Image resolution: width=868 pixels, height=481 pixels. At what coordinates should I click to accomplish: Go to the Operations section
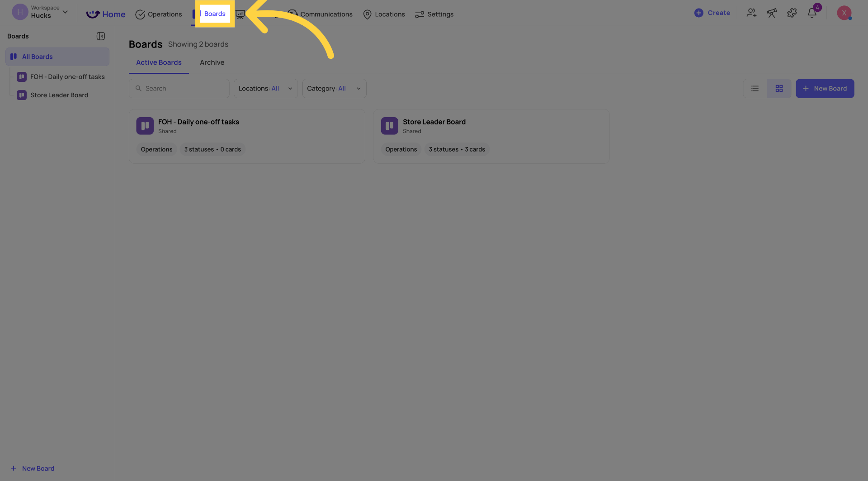159,14
